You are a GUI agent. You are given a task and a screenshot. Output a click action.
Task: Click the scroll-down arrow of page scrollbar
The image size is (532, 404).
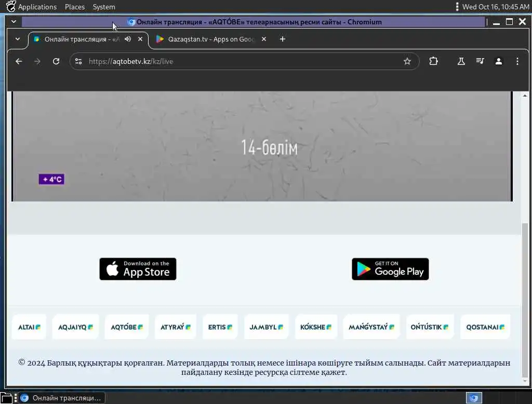point(525,381)
